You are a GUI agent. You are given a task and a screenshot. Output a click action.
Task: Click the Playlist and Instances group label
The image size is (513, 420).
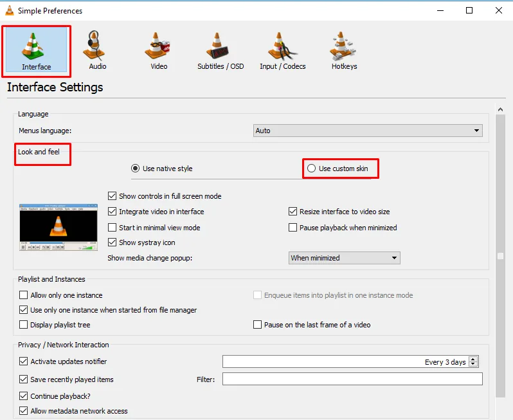pyautogui.click(x=51, y=279)
